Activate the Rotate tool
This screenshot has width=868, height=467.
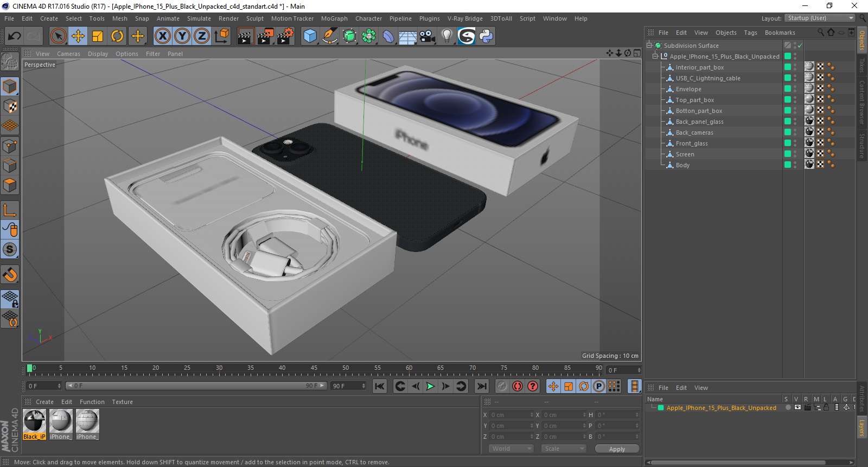point(117,36)
